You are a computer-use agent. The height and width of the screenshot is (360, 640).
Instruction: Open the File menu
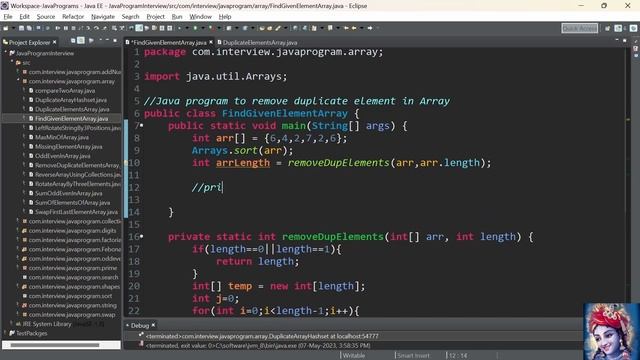click(8, 17)
